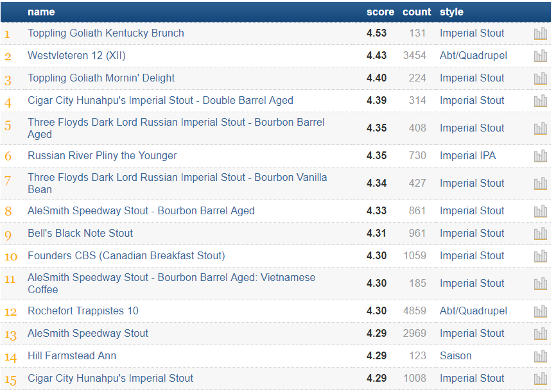Open Toppling Goliath Mornin' Delight link

(x=101, y=78)
